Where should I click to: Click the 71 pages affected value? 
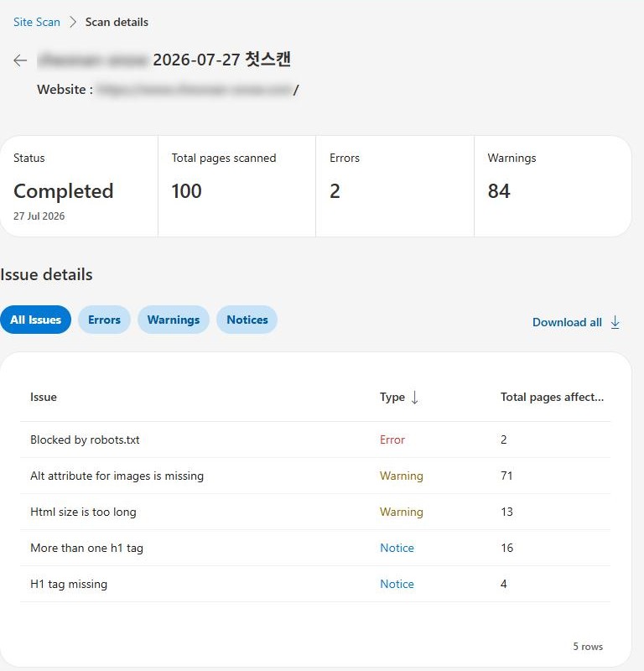[x=506, y=476]
